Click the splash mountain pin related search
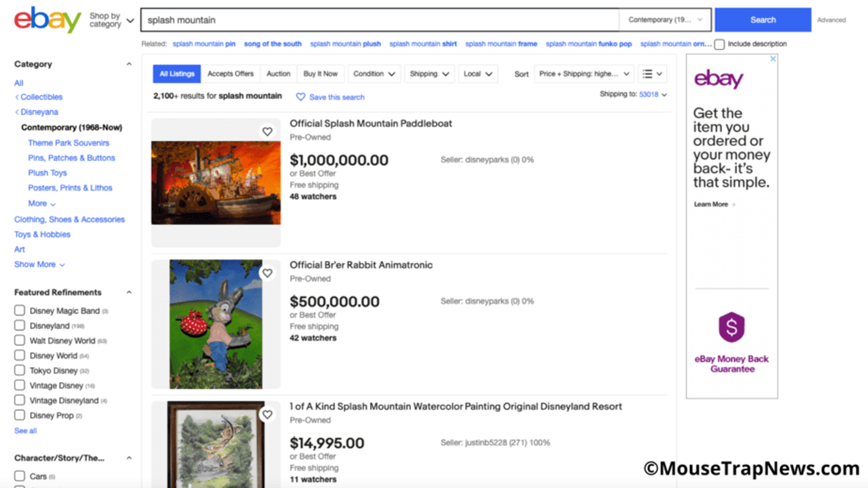Screen dimensions: 868x488 coord(204,44)
